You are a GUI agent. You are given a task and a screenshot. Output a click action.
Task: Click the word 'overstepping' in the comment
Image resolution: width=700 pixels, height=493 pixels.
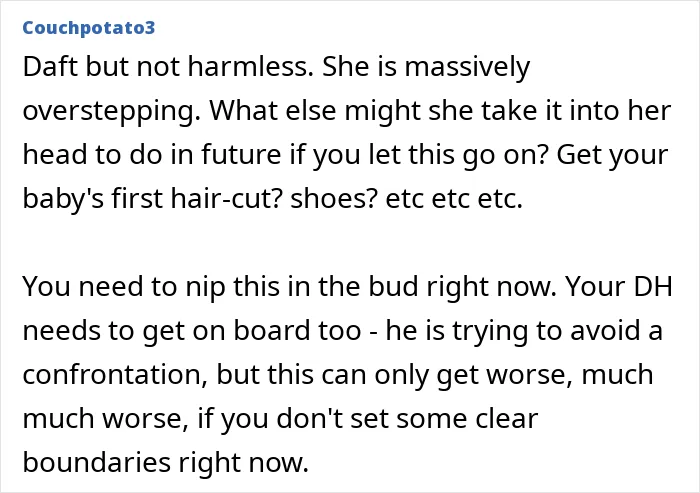(x=111, y=111)
